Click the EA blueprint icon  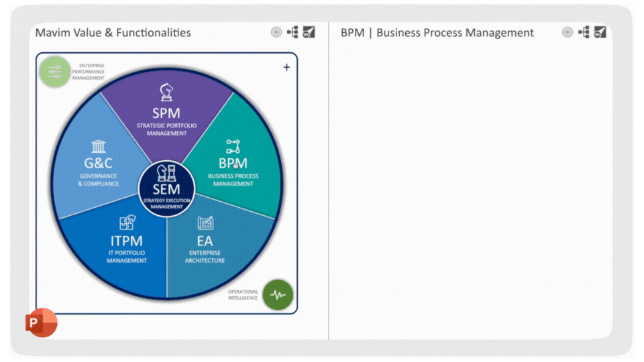[x=205, y=223]
